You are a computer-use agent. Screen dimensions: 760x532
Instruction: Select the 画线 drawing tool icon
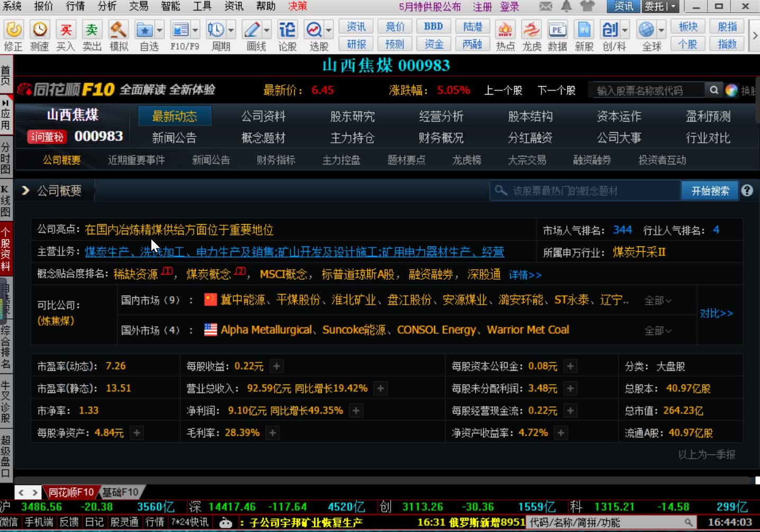pyautogui.click(x=252, y=30)
